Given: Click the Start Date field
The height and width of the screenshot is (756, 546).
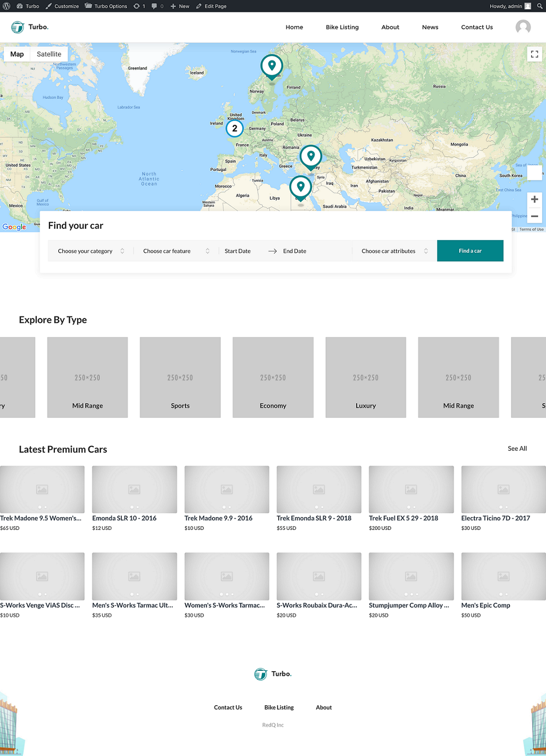Looking at the screenshot, I should click(x=238, y=251).
